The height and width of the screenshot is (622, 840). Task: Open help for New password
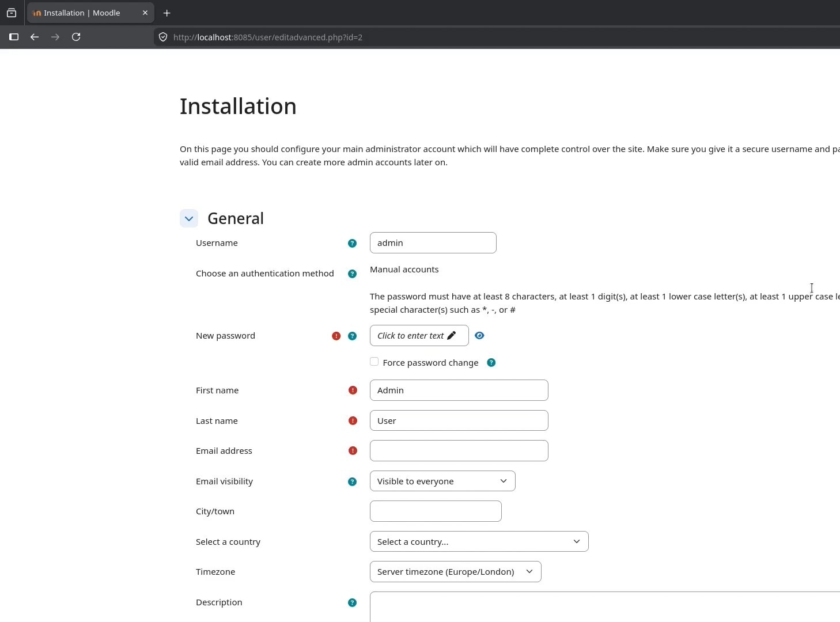click(x=352, y=336)
